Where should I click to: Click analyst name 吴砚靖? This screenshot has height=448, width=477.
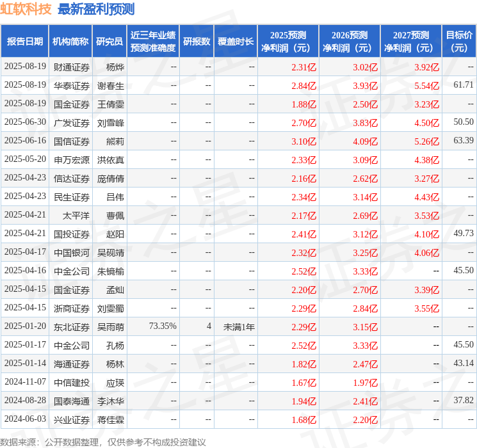click(x=110, y=252)
